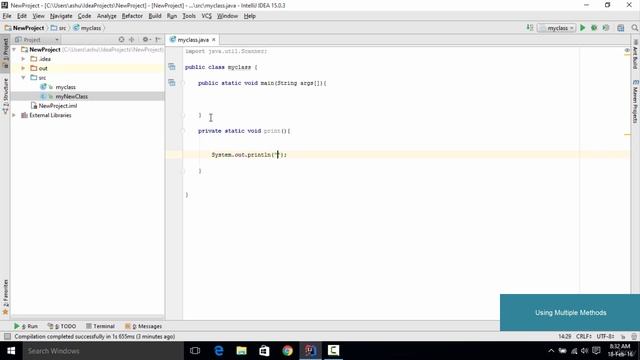
Task: Close the myclass.java tab
Action: 213,40
